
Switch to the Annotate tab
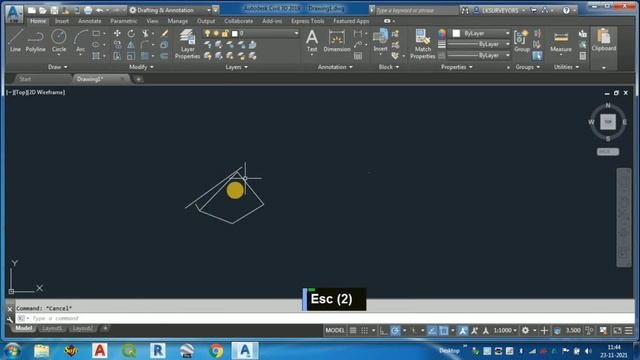89,21
